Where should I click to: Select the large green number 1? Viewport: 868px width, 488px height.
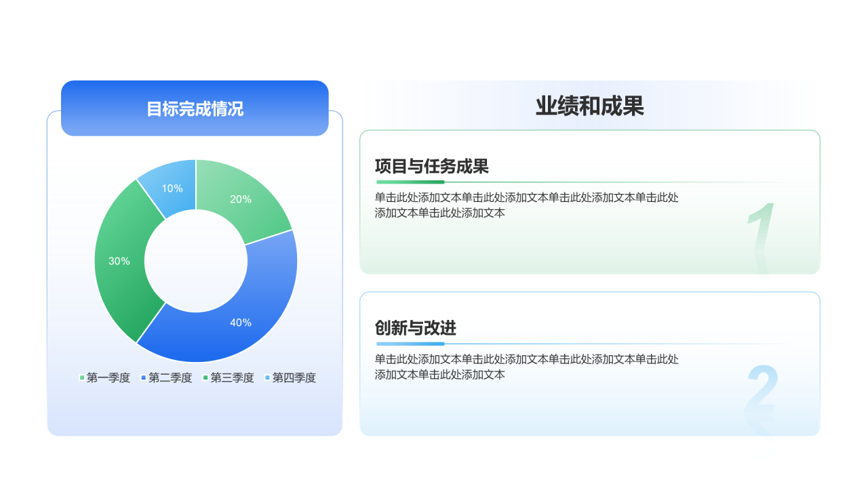pyautogui.click(x=761, y=227)
